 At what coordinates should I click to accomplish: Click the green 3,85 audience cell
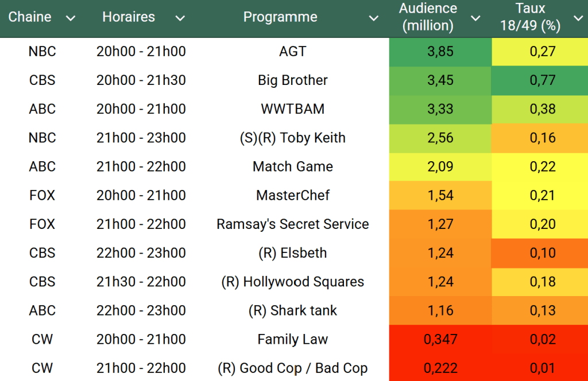coord(440,52)
